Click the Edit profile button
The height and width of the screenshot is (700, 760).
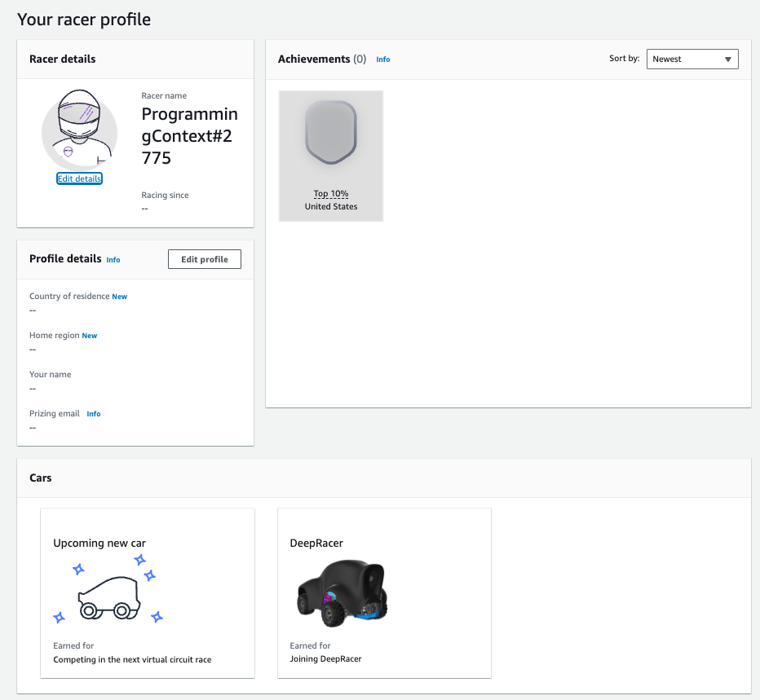pyautogui.click(x=204, y=258)
